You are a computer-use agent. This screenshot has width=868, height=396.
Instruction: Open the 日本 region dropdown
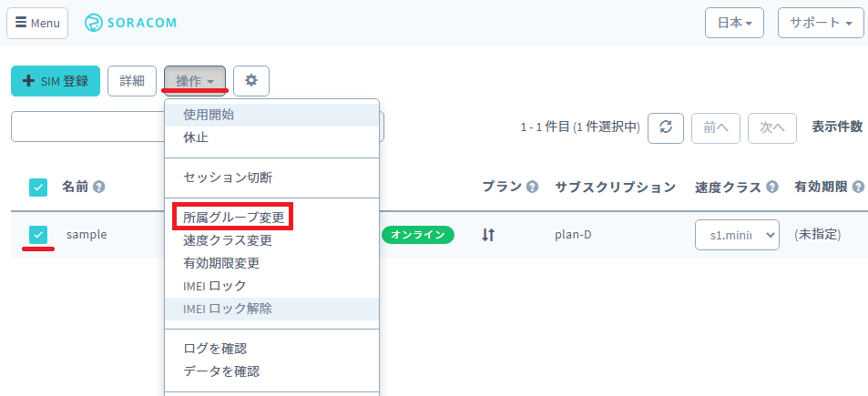734,23
